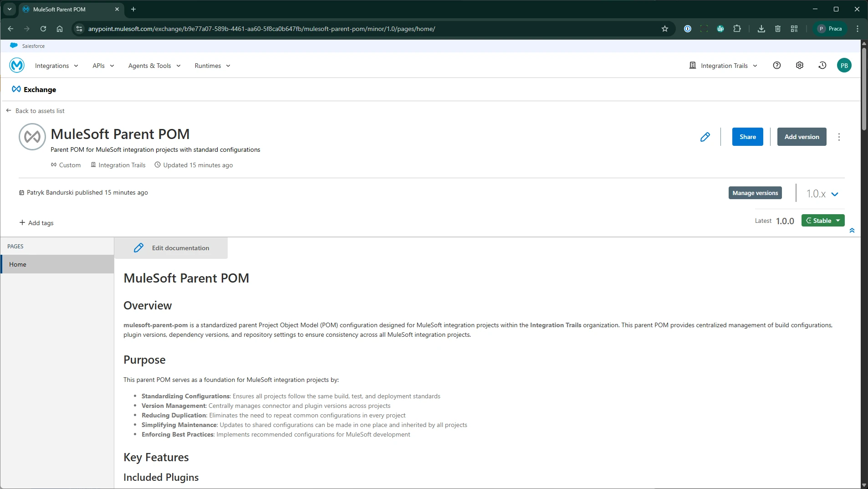
Task: Click the MuleSoft Parent POM asset title
Action: [x=120, y=134]
